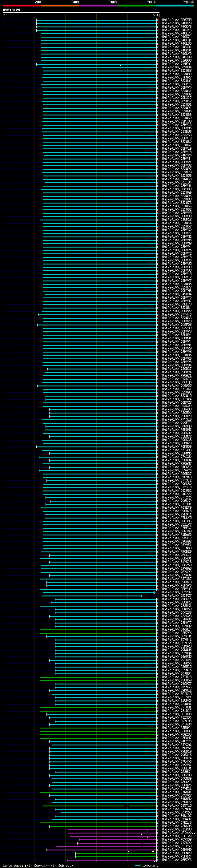Select the UniRef100_Q06R76 label

point(177,84)
